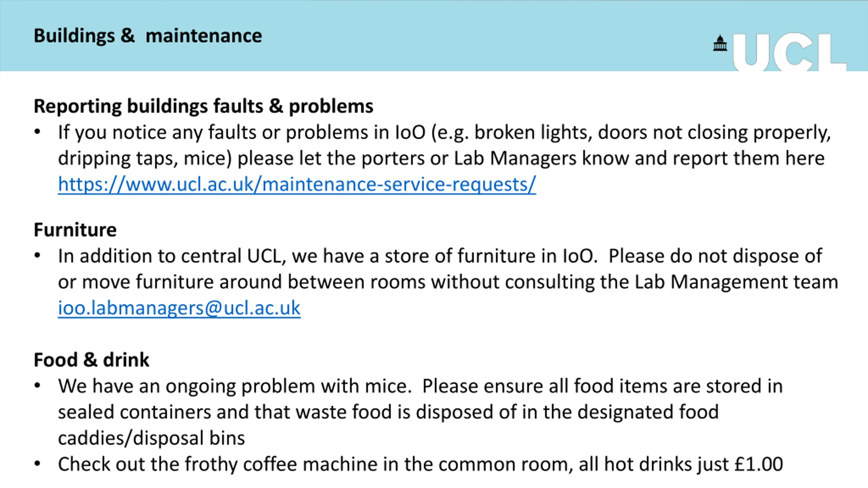This screenshot has height=488, width=868.
Task: Select the 'Buildings & maintenance' slide title
Action: tap(148, 36)
